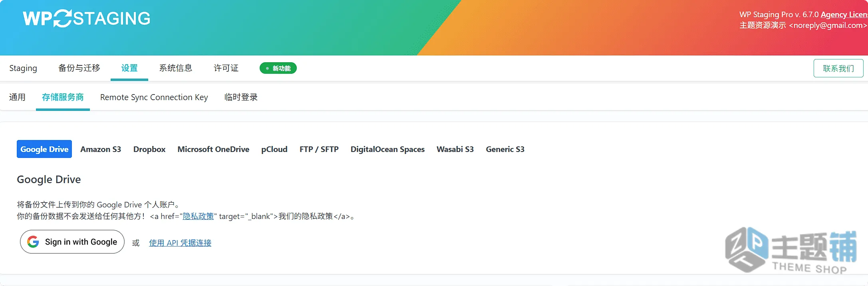Open the 隐私政策 link
Screen dimensions: 868x286
point(198,216)
